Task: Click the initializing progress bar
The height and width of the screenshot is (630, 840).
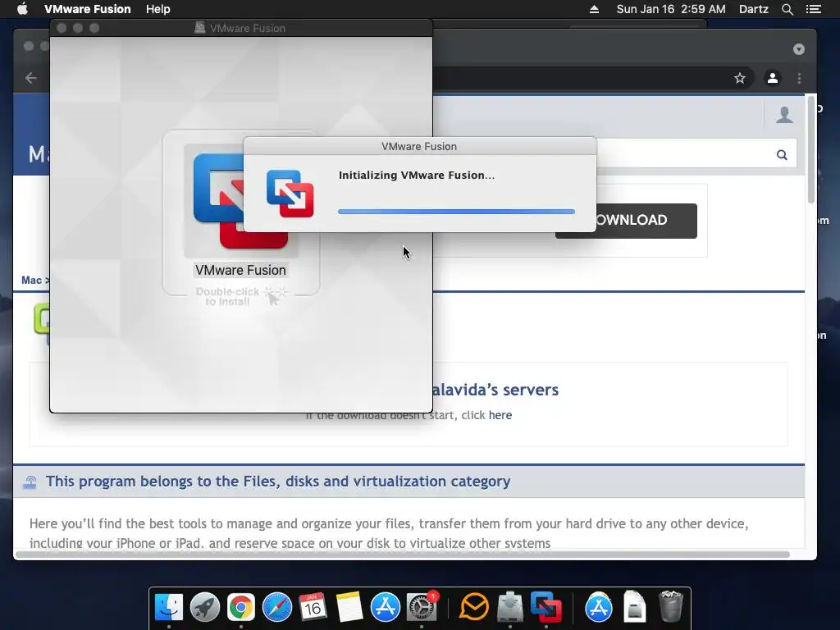Action: [456, 212]
